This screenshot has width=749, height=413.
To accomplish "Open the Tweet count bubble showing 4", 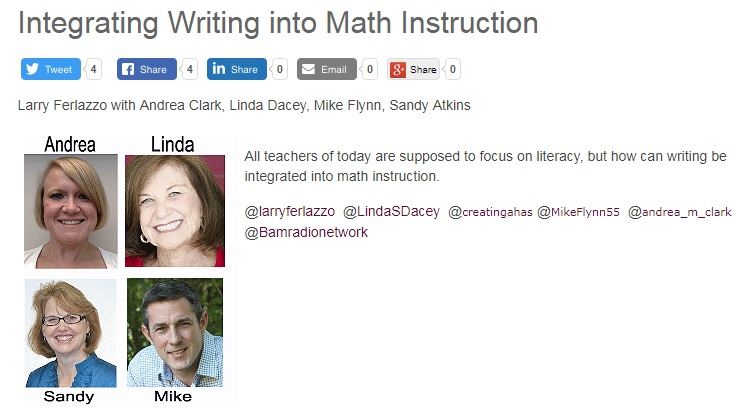I will coord(93,69).
